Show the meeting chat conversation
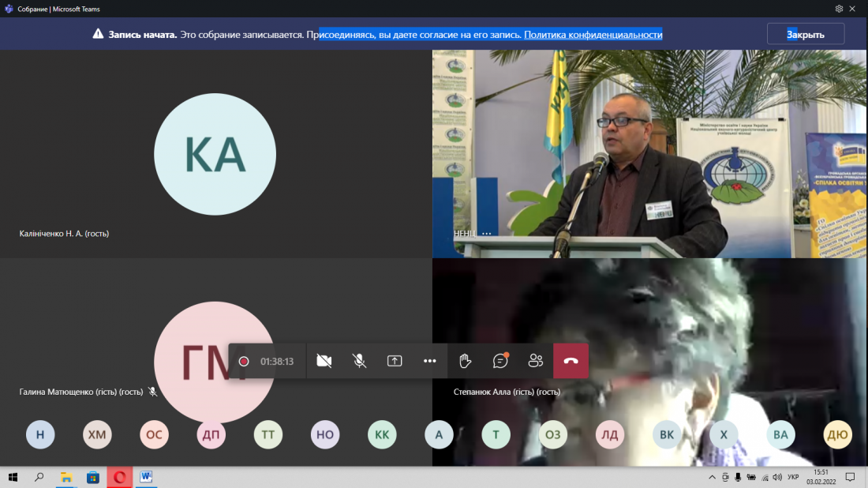Image resolution: width=868 pixels, height=488 pixels. pos(500,361)
